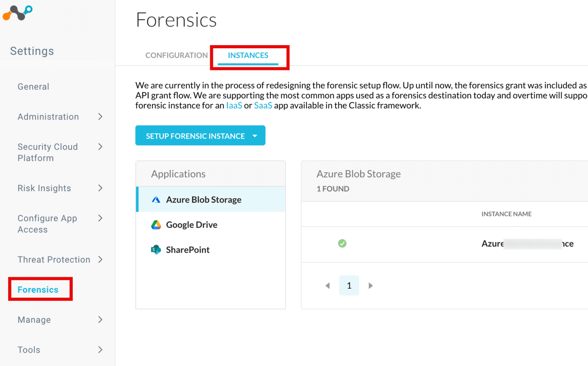Expand the Manage section

click(x=100, y=320)
